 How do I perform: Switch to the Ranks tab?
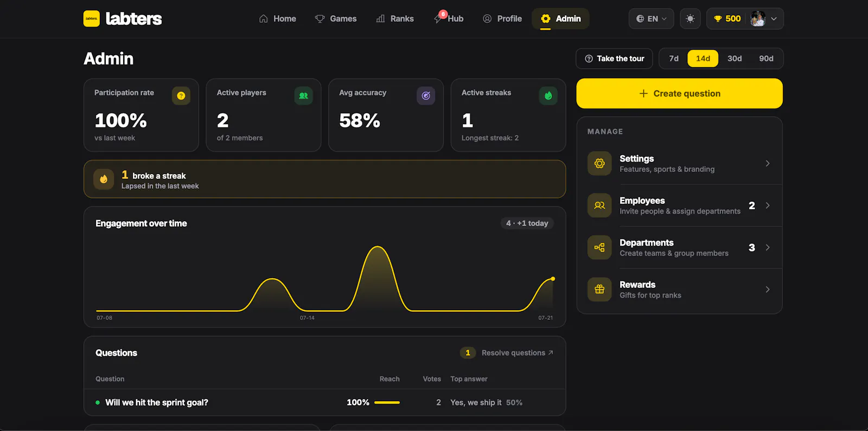pos(395,18)
